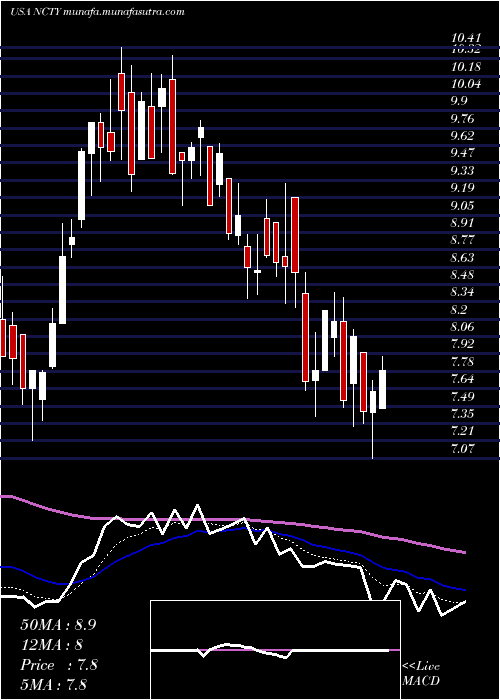Click the 9.05 price axis label
Screen dimensions: 500x700
(462, 205)
